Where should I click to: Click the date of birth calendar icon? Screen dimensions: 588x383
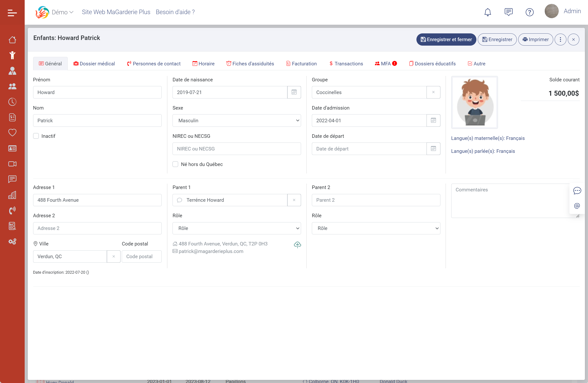click(x=294, y=92)
